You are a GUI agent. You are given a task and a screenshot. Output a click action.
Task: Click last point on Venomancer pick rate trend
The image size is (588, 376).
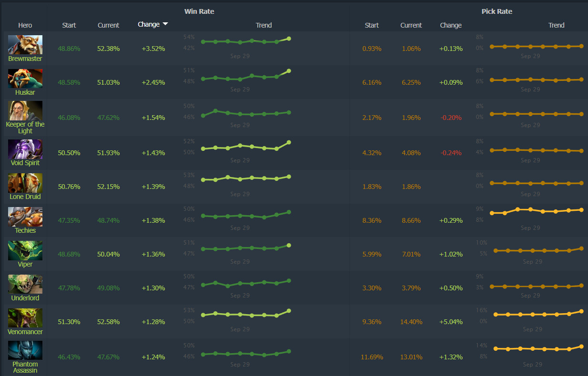(581, 311)
